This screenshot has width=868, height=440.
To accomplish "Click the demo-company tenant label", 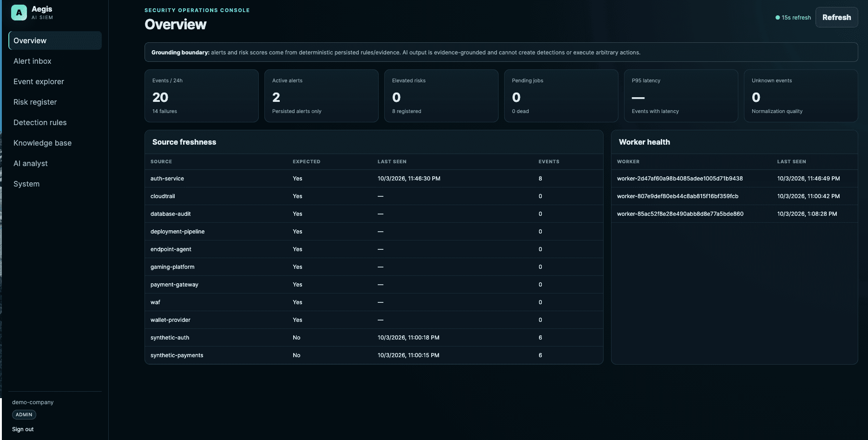I will click(x=33, y=402).
